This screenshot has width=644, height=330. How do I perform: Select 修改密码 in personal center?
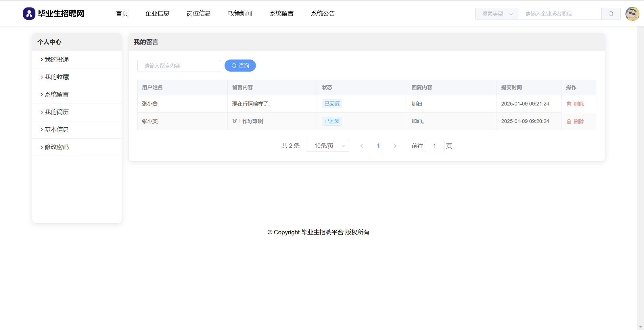[x=57, y=147]
